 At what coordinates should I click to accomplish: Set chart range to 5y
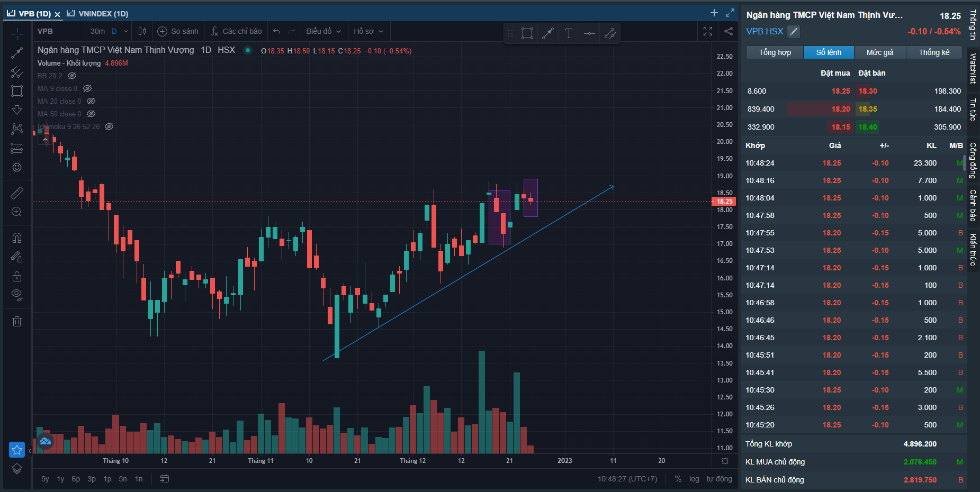click(x=45, y=479)
